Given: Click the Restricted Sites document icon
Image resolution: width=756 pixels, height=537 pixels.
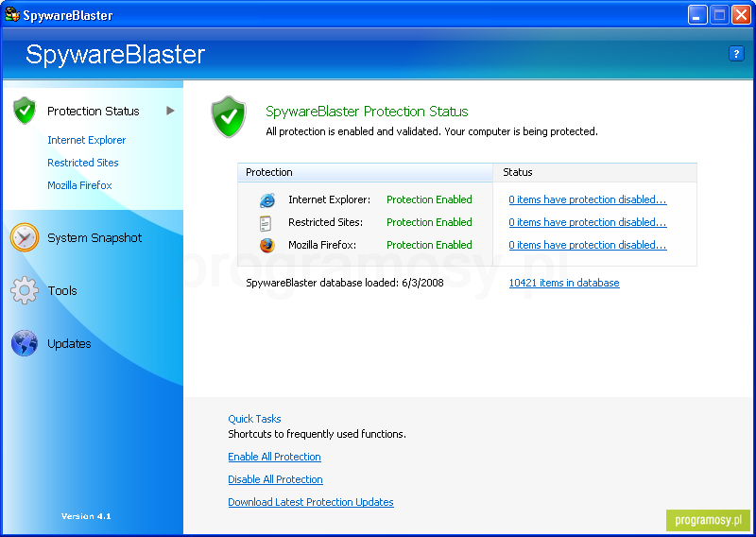Looking at the screenshot, I should coord(266,222).
